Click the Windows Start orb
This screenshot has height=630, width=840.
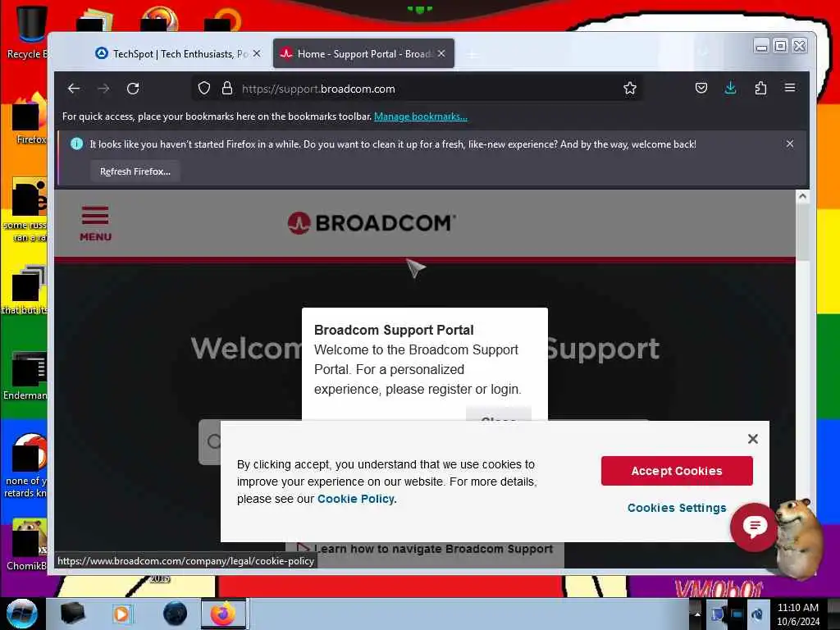click(22, 614)
